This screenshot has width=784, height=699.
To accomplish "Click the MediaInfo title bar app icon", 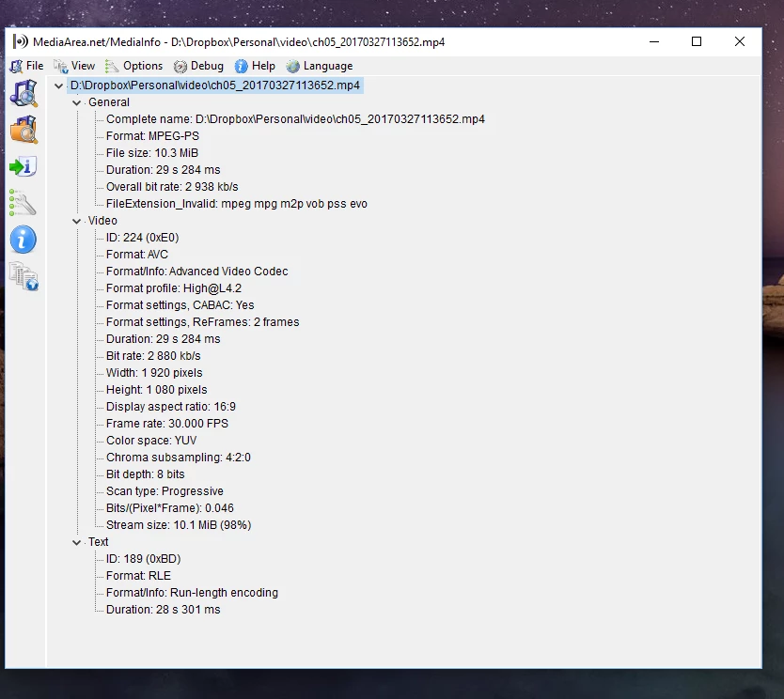I will click(x=20, y=41).
